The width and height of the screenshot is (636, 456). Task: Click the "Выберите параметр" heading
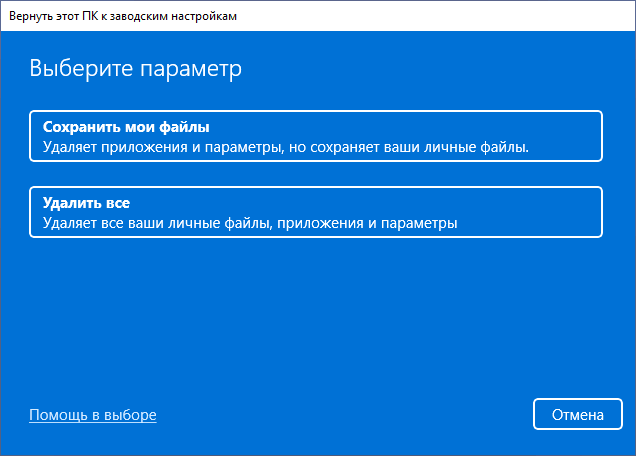pyautogui.click(x=136, y=70)
